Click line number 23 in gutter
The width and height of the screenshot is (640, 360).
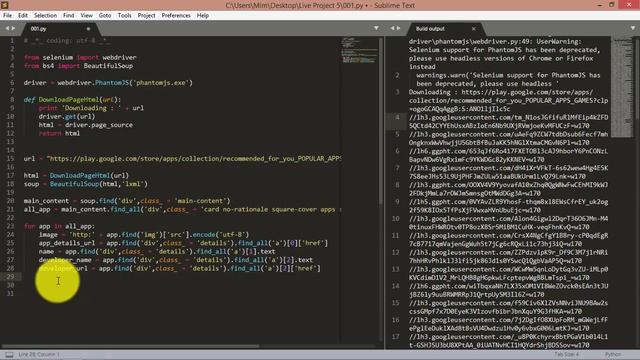click(10, 226)
